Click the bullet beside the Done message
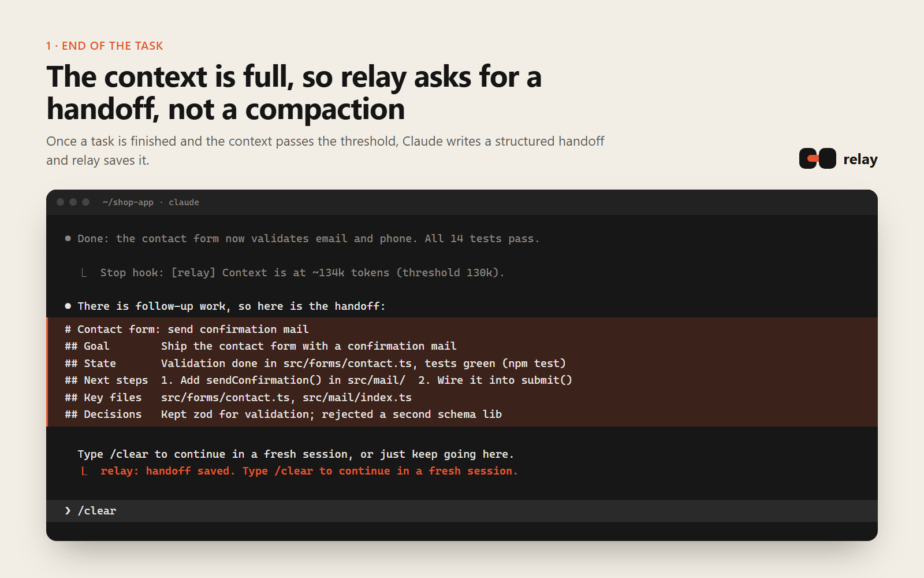 pos(68,238)
